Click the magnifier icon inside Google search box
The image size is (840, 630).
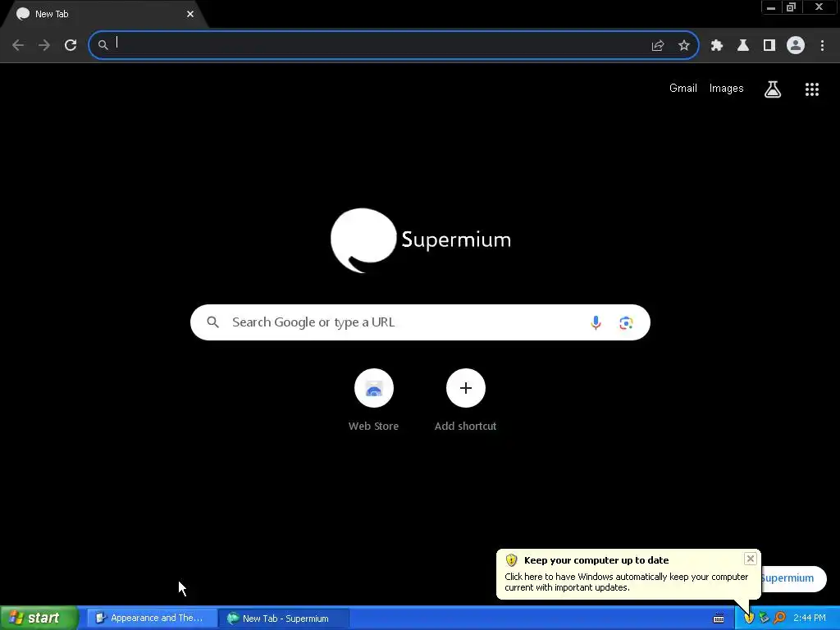click(x=212, y=322)
